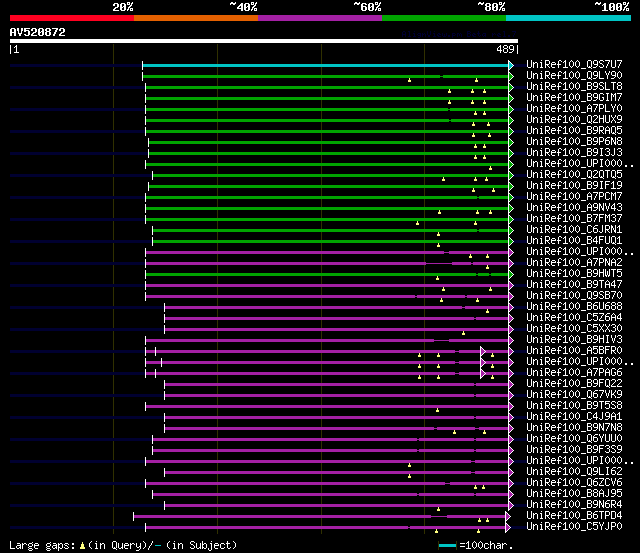Image resolution: width=640 pixels, height=553 pixels.
Task: Open the UniRef100_Q2HUX9 hit
Action: [x=574, y=119]
